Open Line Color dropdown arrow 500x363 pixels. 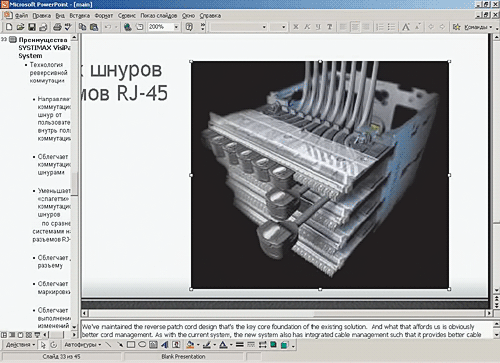point(214,345)
